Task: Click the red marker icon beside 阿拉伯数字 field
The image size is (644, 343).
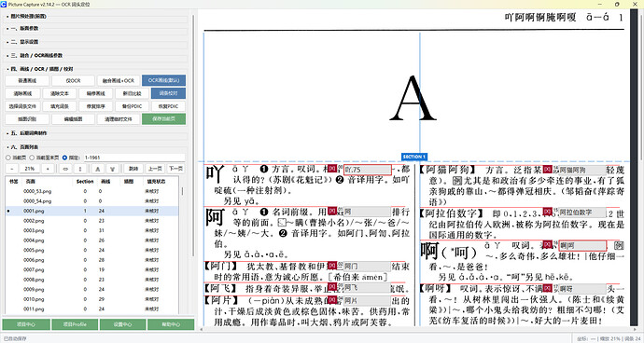Action: tap(548, 212)
